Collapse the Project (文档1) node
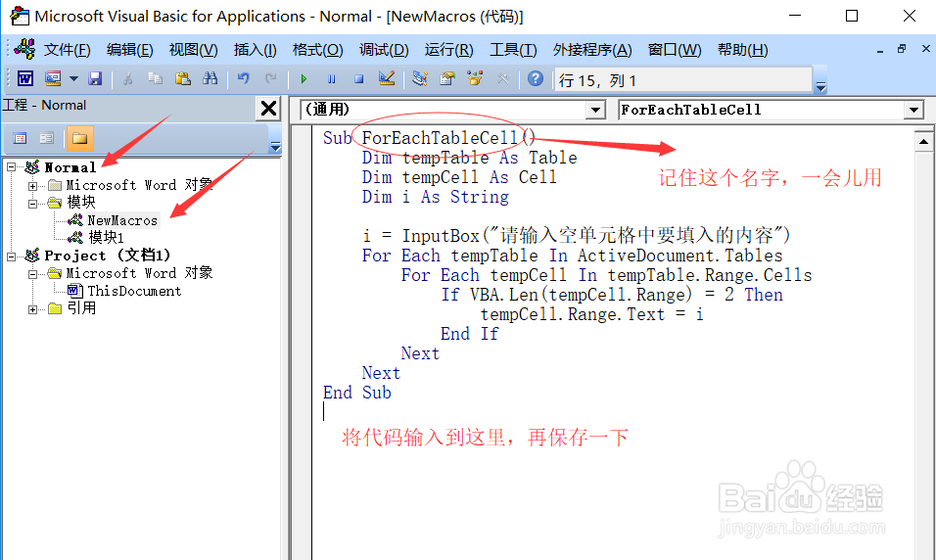The width and height of the screenshot is (936, 560). pos(12,257)
